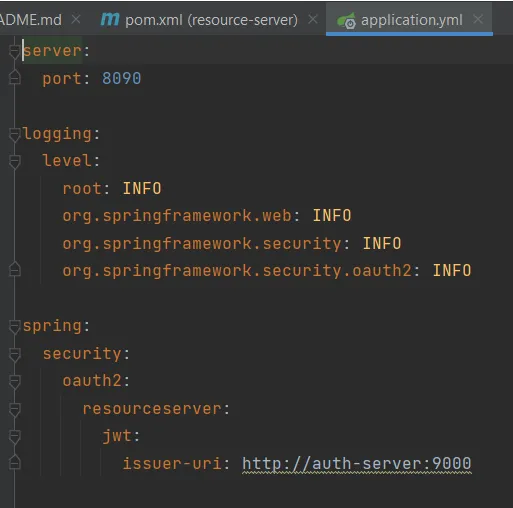Click fold end marker beside port line

(x=14, y=77)
